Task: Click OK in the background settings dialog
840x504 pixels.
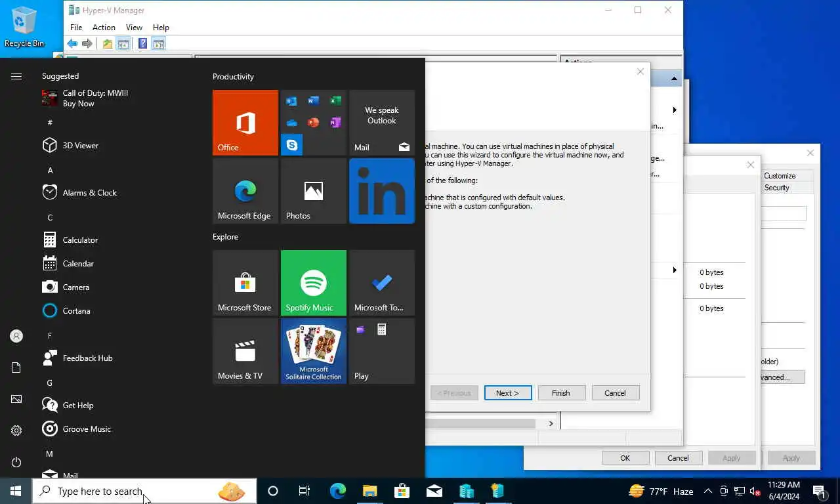Action: (625, 458)
